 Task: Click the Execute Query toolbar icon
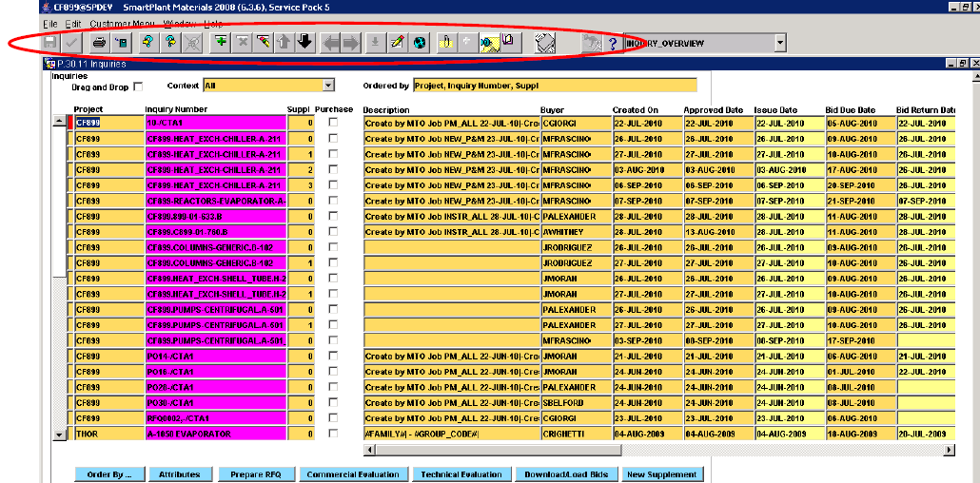169,43
